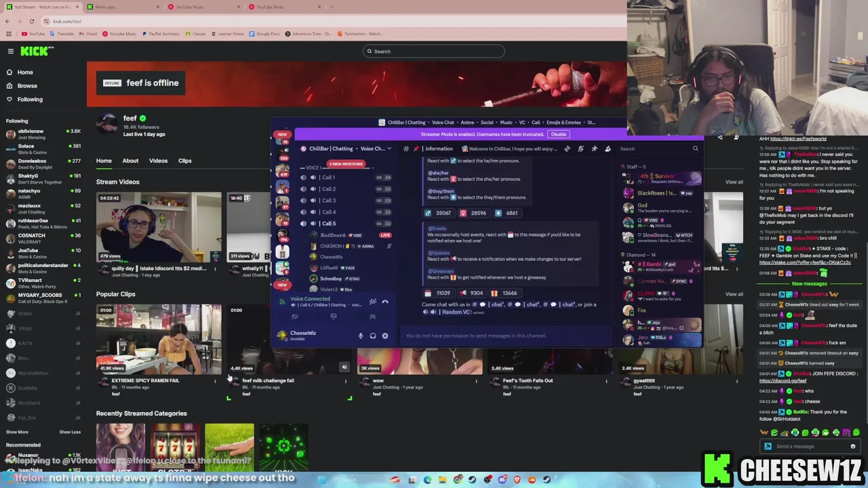
Task: Join voice channel Call 4 in Discord
Action: click(x=344, y=212)
